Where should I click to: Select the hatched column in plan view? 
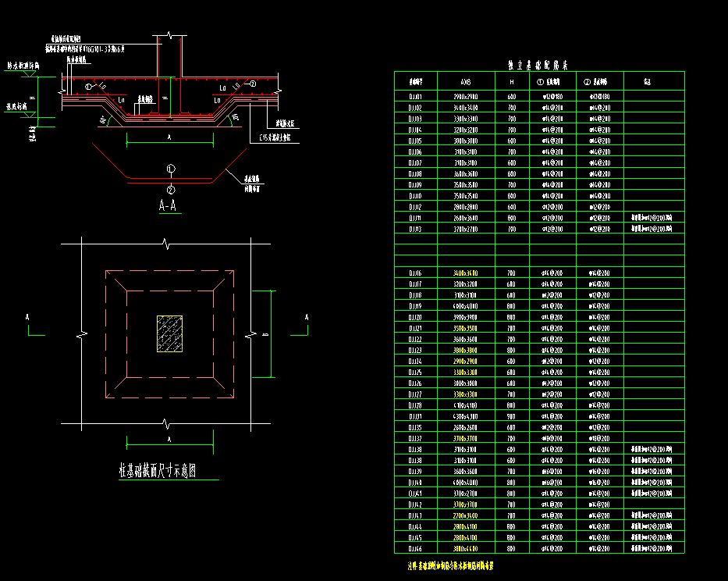169,333
